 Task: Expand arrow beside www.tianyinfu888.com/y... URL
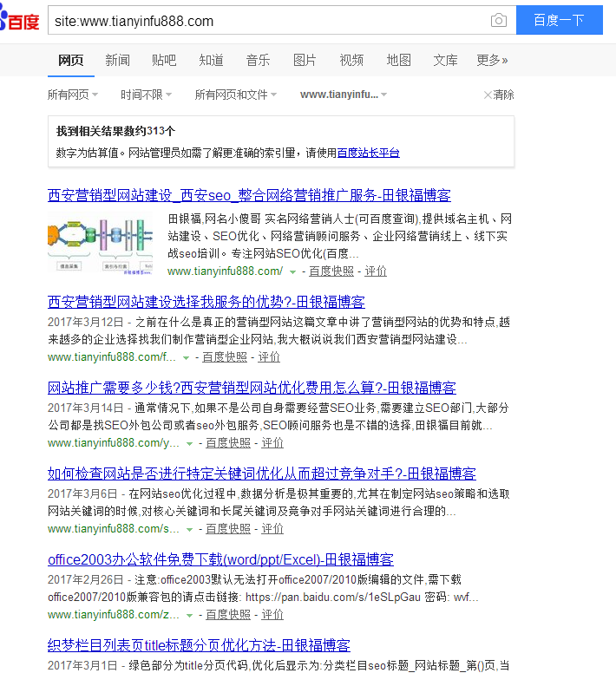click(x=189, y=444)
